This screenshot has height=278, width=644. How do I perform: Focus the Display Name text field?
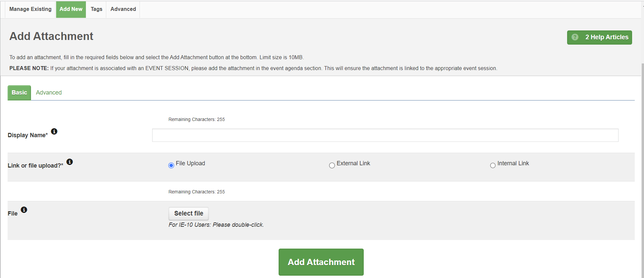click(385, 135)
